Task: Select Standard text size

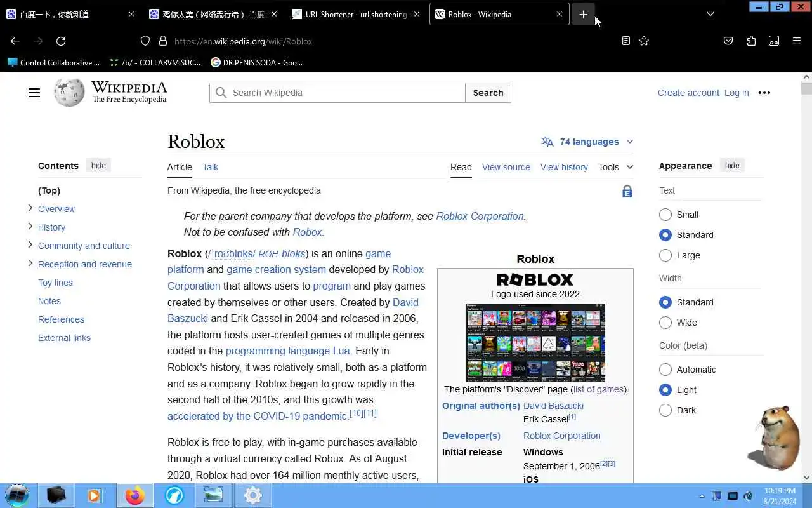Action: (665, 235)
